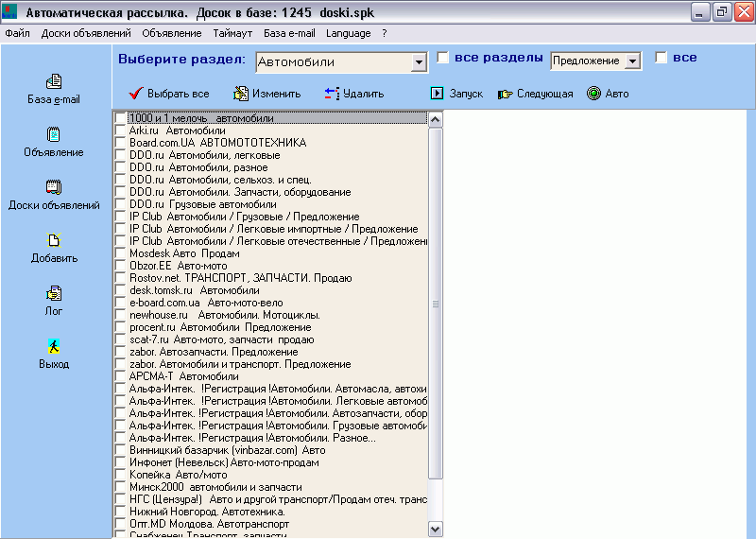
Task: Check the Копейка Авто/мото checkbox
Action: coord(120,475)
